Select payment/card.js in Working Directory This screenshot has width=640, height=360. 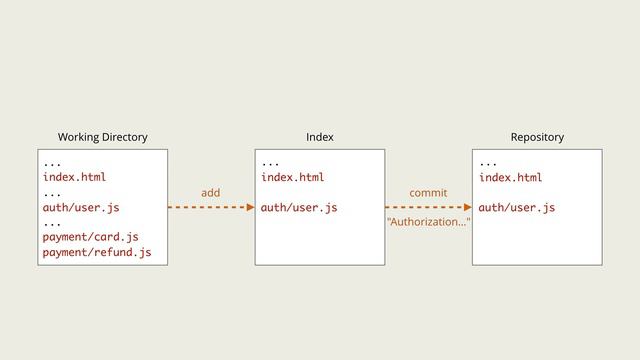coord(90,237)
